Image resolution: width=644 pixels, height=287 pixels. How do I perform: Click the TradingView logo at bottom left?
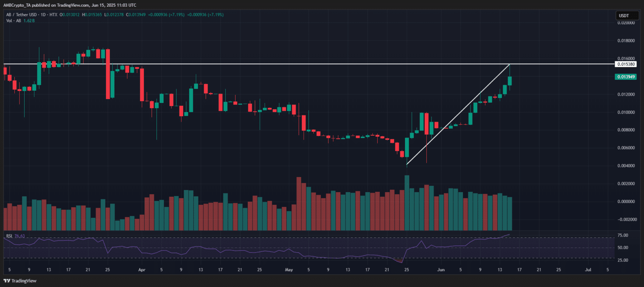[20, 281]
